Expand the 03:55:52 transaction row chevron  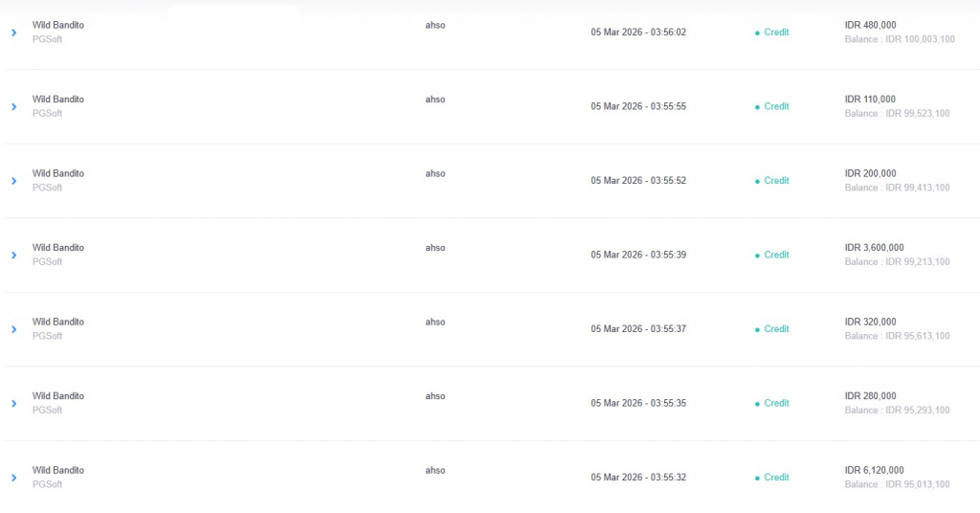pos(13,181)
